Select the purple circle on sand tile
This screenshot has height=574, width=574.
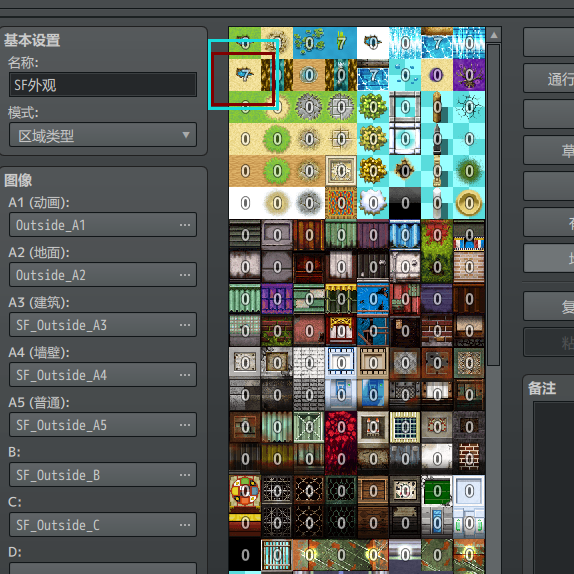click(x=437, y=75)
